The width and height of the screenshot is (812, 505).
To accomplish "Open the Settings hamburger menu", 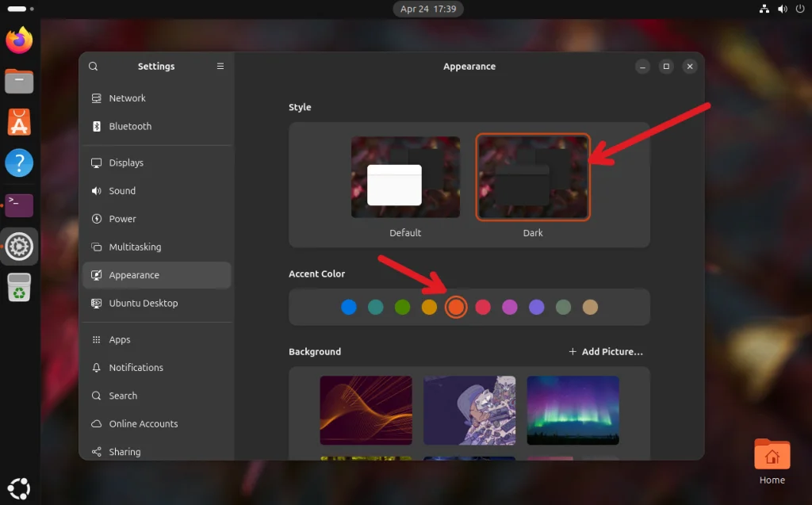I will [220, 67].
